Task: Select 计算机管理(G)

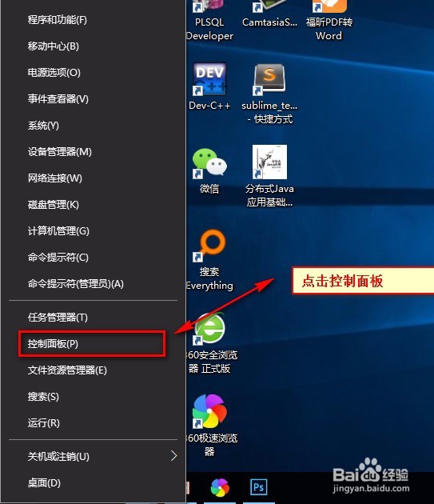Action: coord(93,230)
